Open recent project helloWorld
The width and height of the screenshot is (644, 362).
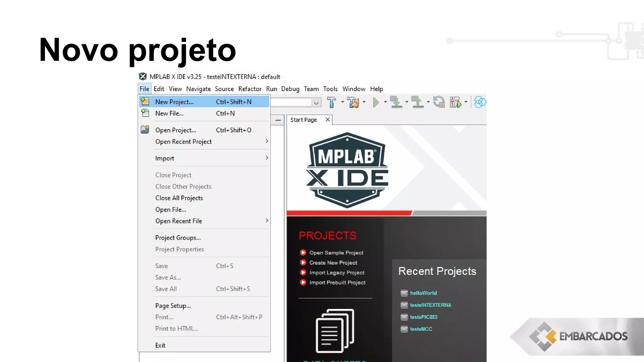pyautogui.click(x=423, y=293)
